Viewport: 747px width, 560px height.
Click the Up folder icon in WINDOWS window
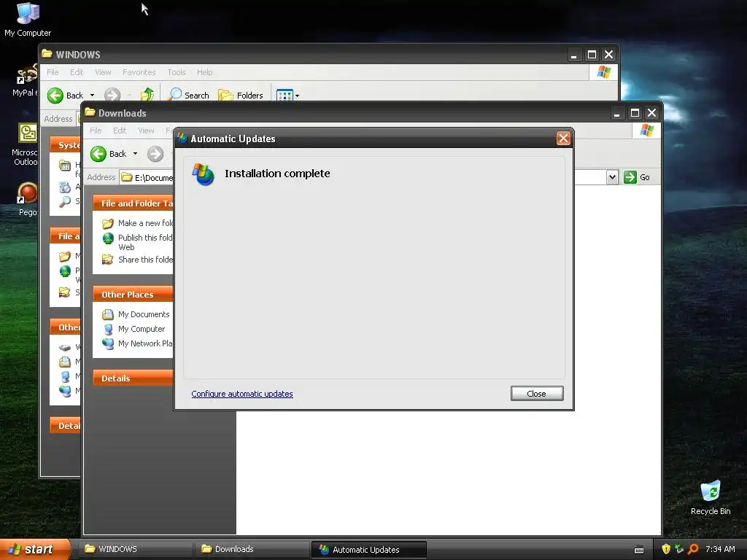pyautogui.click(x=147, y=95)
